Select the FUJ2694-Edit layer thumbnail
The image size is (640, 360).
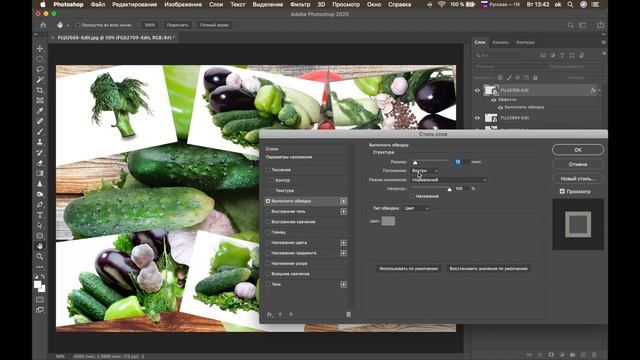point(491,118)
